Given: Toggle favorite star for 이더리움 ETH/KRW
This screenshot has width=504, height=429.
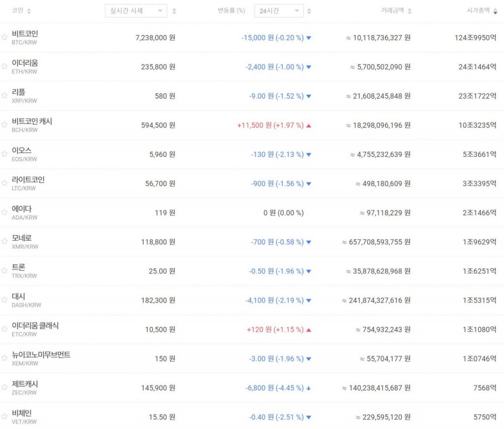Looking at the screenshot, I should click(4, 66).
